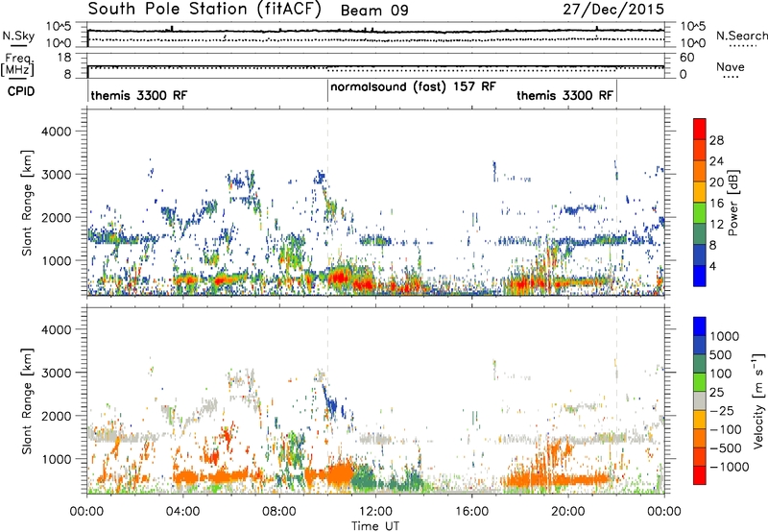Click the 'Velocity [m s-1]' color bar label
768x532 pixels.
pos(759,400)
